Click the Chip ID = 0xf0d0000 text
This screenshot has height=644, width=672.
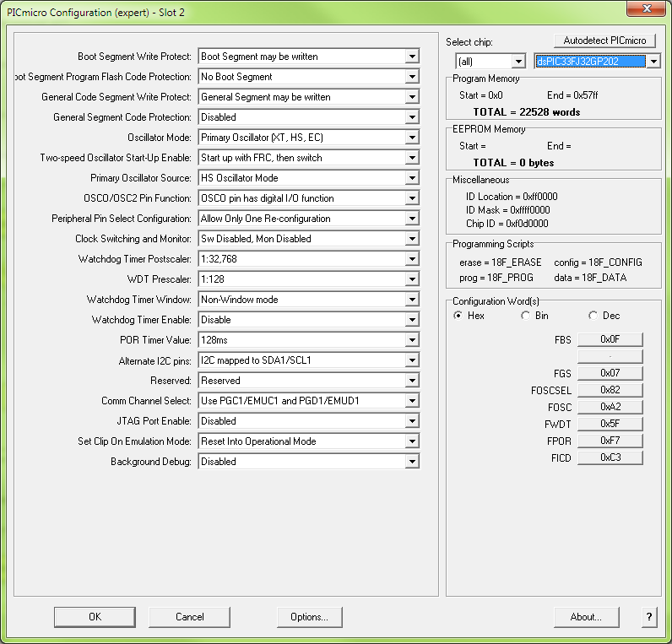pos(507,224)
